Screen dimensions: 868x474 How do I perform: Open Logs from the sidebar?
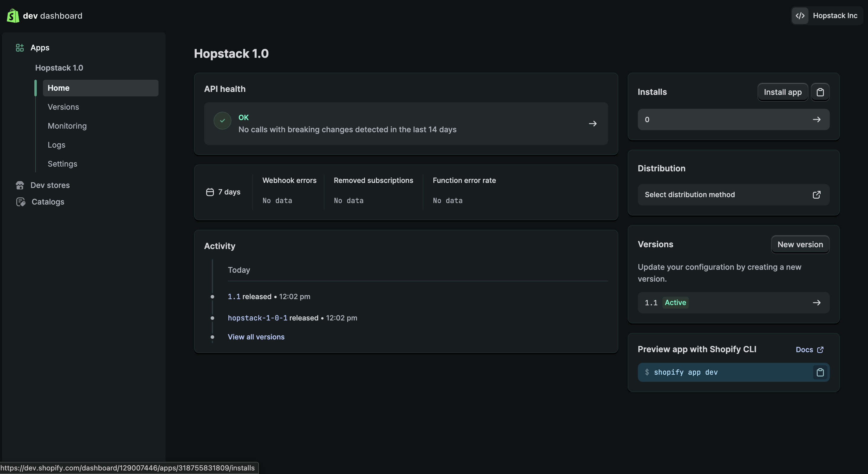[x=56, y=145]
